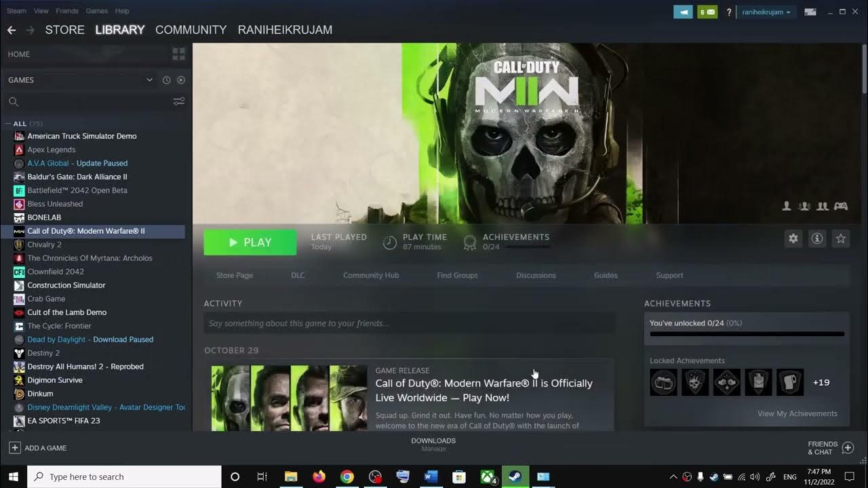Viewport: 868px width, 488px height.
Task: Click the skull locked achievement icon
Action: point(695,382)
